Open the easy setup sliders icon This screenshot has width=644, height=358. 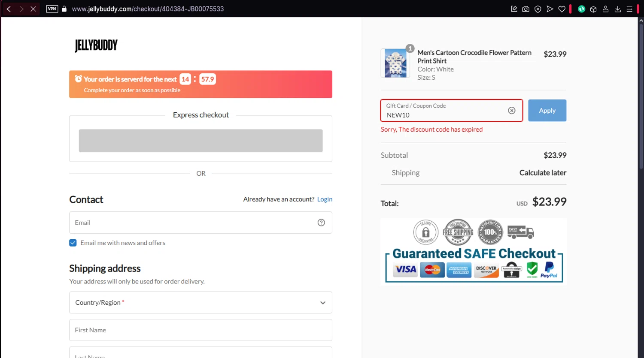coord(629,9)
